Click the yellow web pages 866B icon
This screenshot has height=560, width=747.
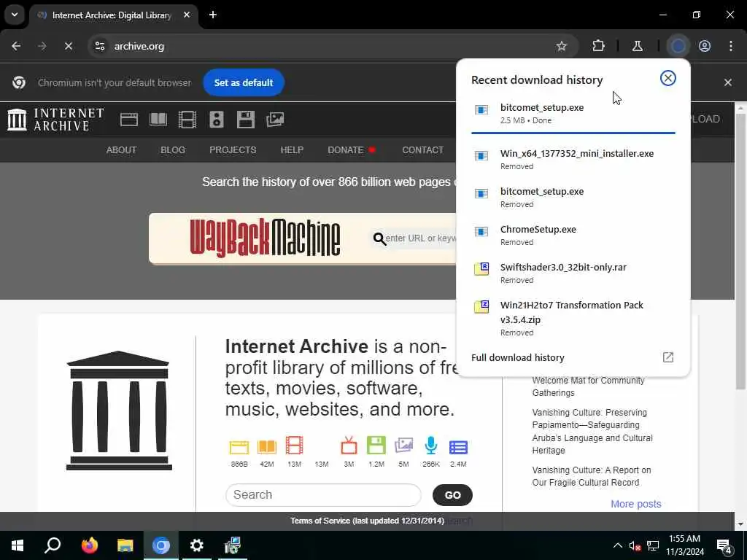239,447
